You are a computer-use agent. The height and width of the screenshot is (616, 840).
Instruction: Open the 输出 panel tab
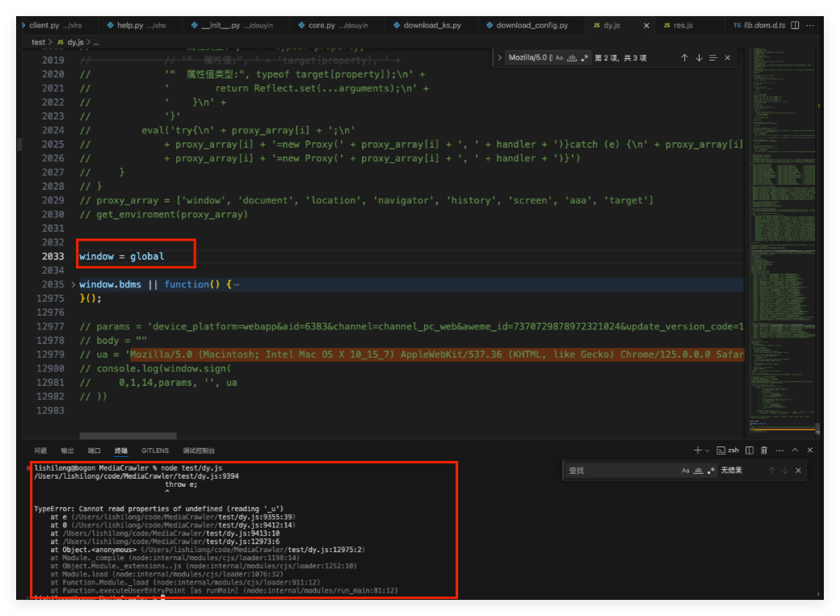click(67, 450)
